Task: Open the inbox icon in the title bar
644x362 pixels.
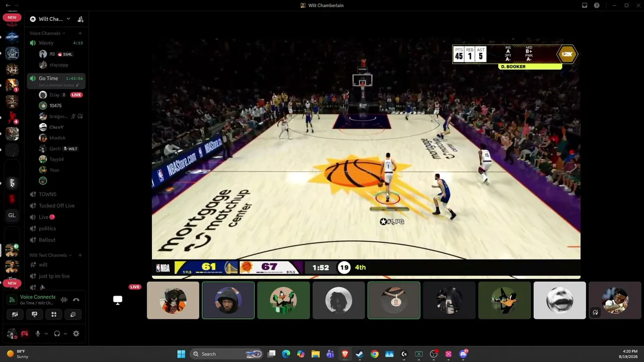Action: tap(585, 6)
